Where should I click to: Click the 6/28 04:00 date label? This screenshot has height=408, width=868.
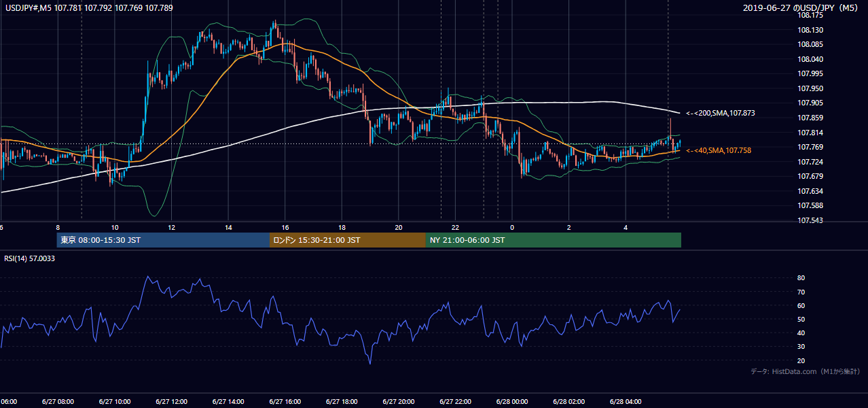pyautogui.click(x=625, y=401)
